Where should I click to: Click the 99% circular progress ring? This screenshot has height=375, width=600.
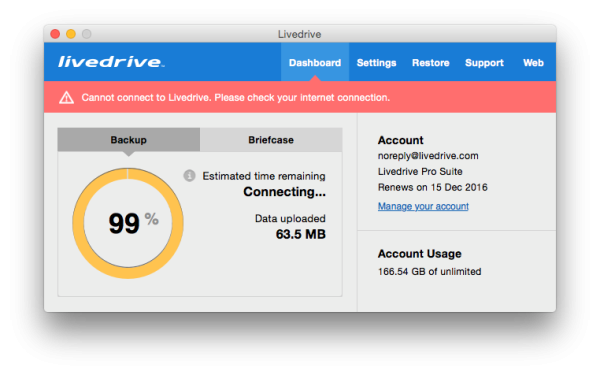coord(128,223)
